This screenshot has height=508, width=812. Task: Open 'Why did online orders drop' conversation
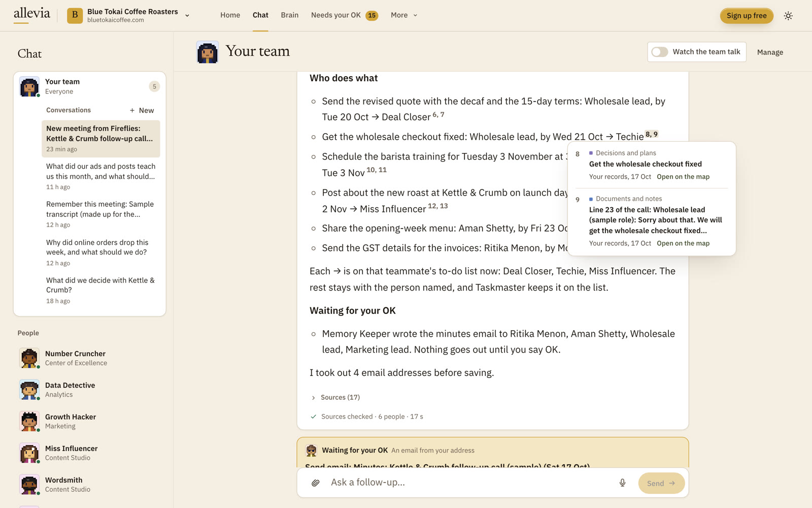click(100, 252)
